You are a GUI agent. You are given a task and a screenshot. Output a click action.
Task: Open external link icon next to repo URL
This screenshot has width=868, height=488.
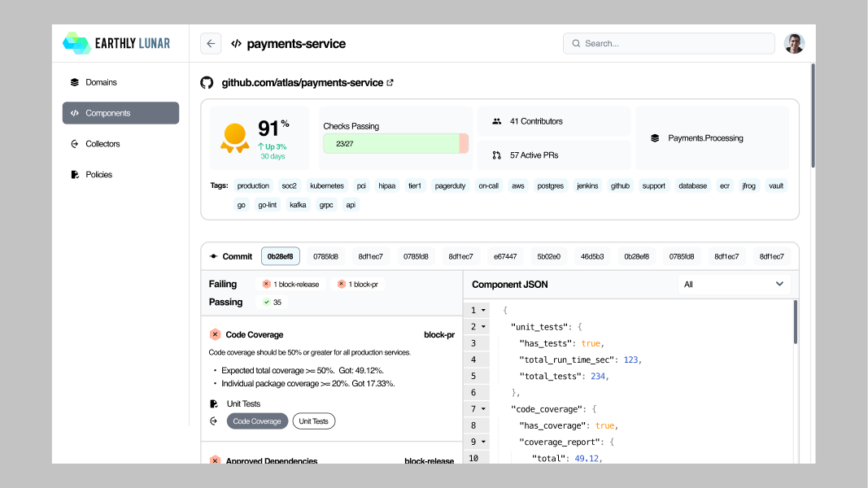tap(390, 82)
